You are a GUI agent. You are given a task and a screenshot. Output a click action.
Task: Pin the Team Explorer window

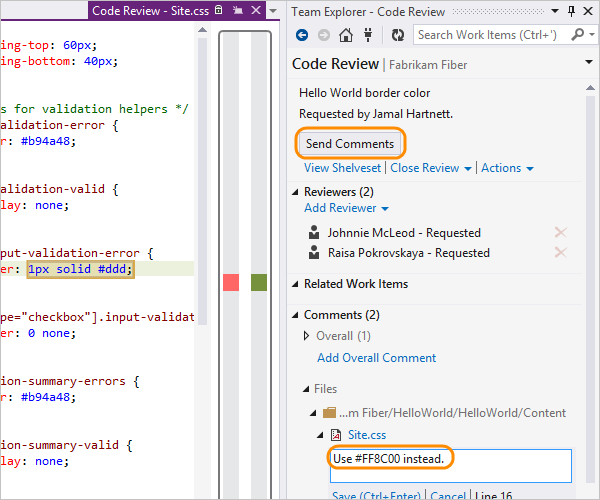[x=571, y=11]
